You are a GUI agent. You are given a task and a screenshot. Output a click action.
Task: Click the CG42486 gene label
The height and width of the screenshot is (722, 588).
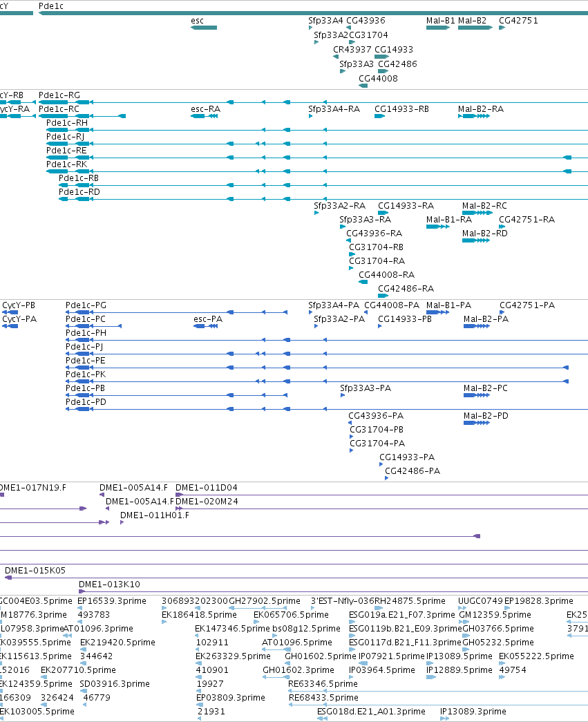[397, 64]
